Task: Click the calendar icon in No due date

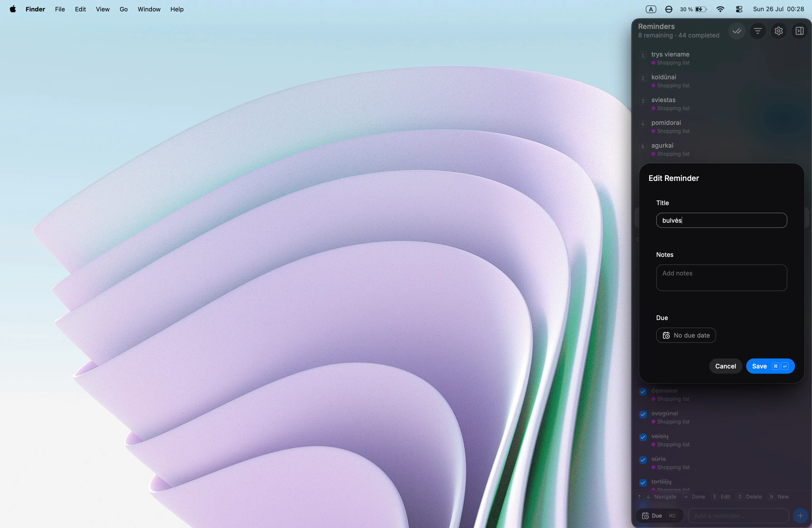Action: point(666,335)
